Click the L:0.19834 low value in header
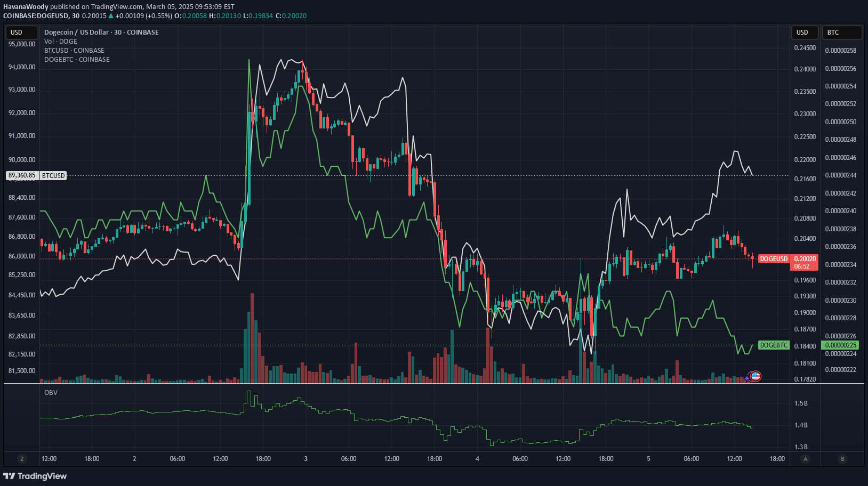 tap(258, 16)
